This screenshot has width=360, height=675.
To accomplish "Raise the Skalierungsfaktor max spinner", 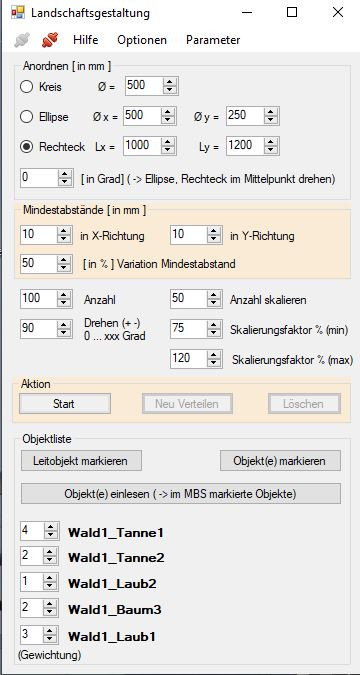I will tap(214, 354).
